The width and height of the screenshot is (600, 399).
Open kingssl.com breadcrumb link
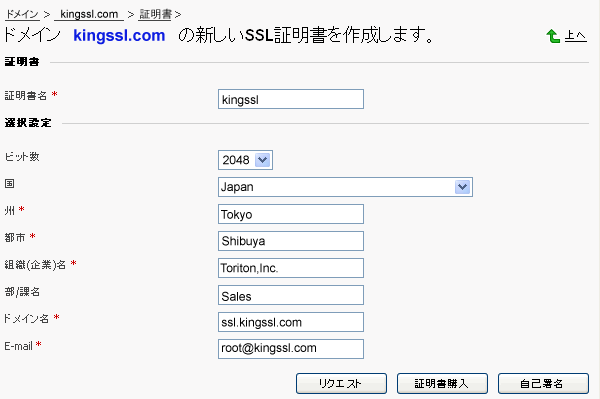pyautogui.click(x=89, y=15)
